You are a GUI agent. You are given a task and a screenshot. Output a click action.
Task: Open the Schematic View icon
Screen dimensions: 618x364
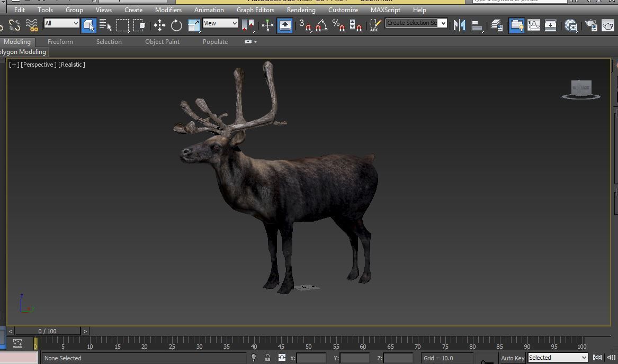tap(550, 25)
